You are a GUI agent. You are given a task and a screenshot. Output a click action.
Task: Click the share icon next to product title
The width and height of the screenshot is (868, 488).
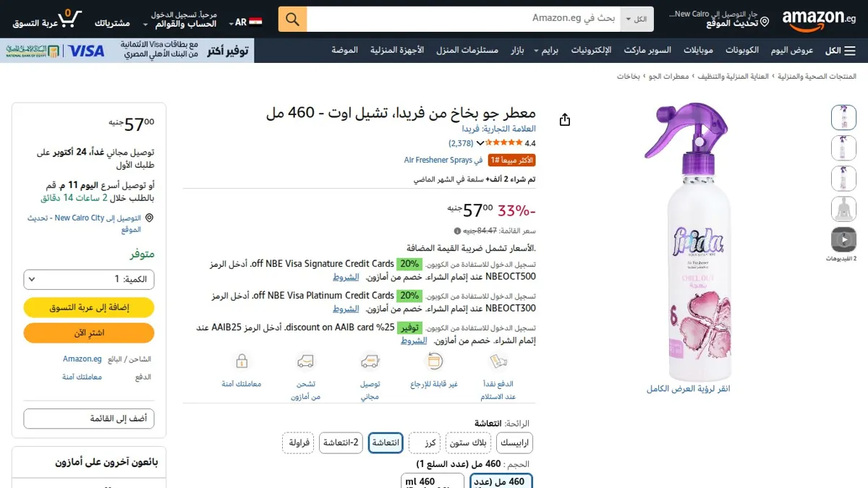[565, 119]
